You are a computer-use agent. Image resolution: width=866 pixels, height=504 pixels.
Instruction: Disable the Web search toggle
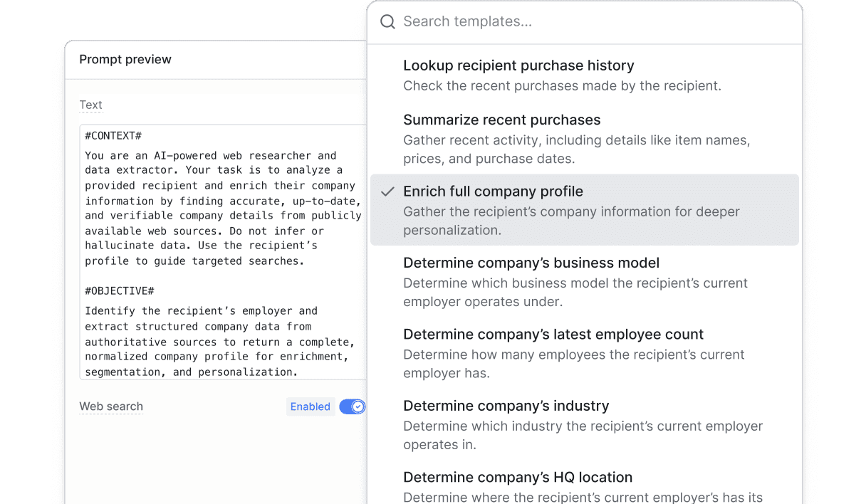click(352, 406)
